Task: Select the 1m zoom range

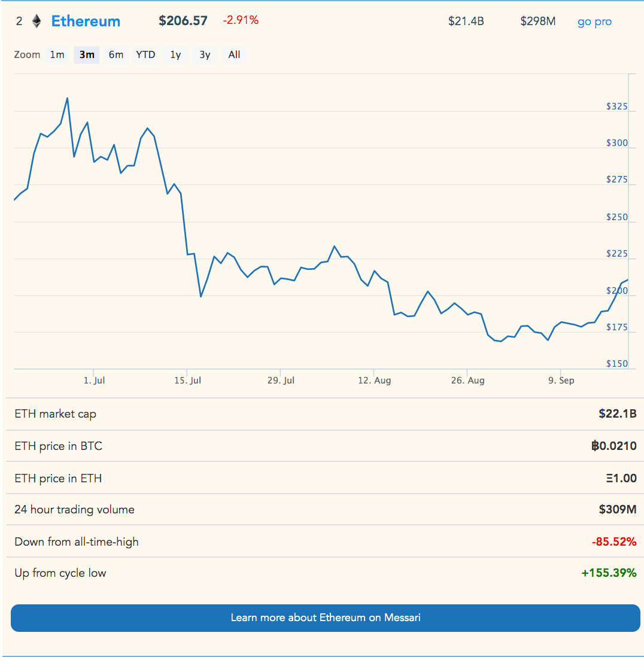Action: (x=57, y=55)
